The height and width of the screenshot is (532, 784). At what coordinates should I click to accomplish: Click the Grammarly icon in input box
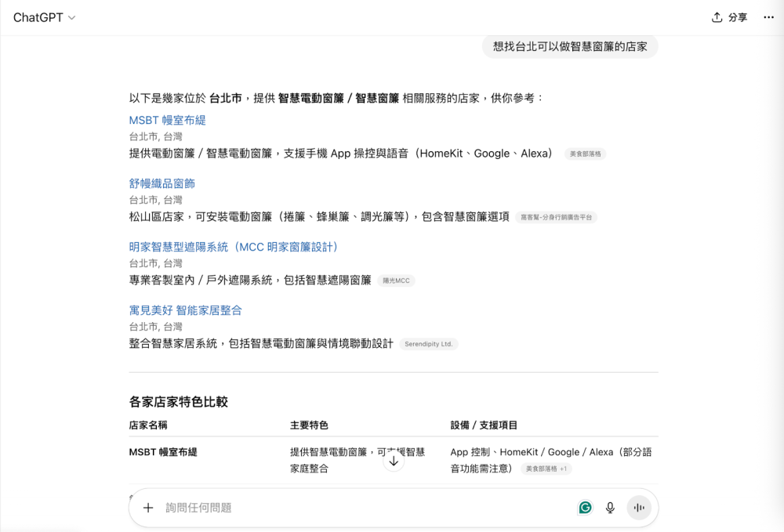585,508
